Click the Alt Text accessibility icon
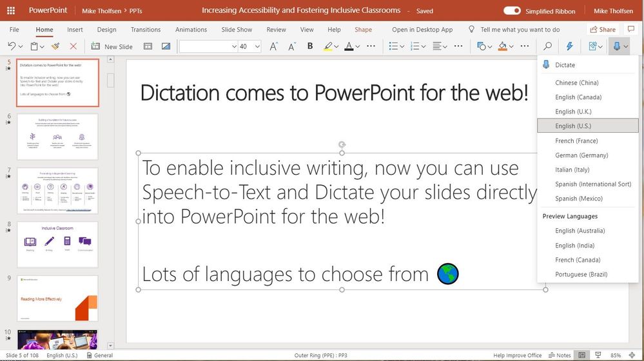This screenshot has height=361, width=644. 592,46
